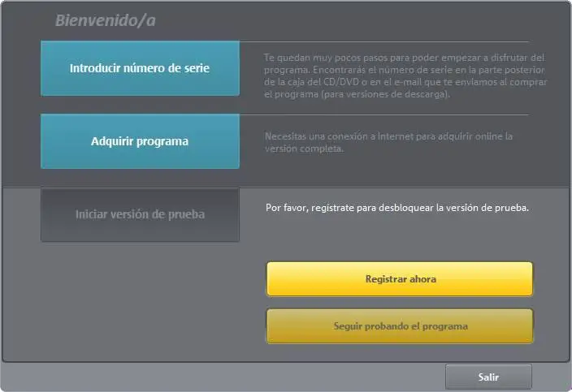Click the Introducir número de serie button
This screenshot has width=572, height=392.
(140, 68)
